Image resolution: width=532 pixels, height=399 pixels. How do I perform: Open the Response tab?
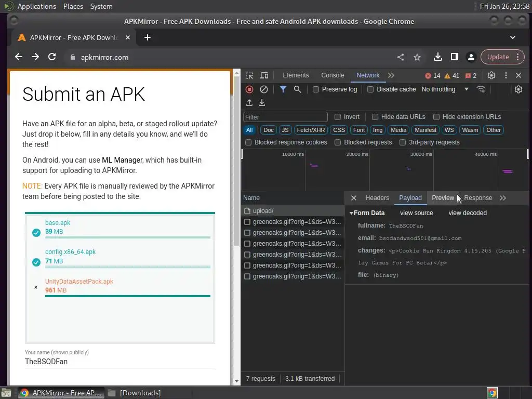[478, 198]
